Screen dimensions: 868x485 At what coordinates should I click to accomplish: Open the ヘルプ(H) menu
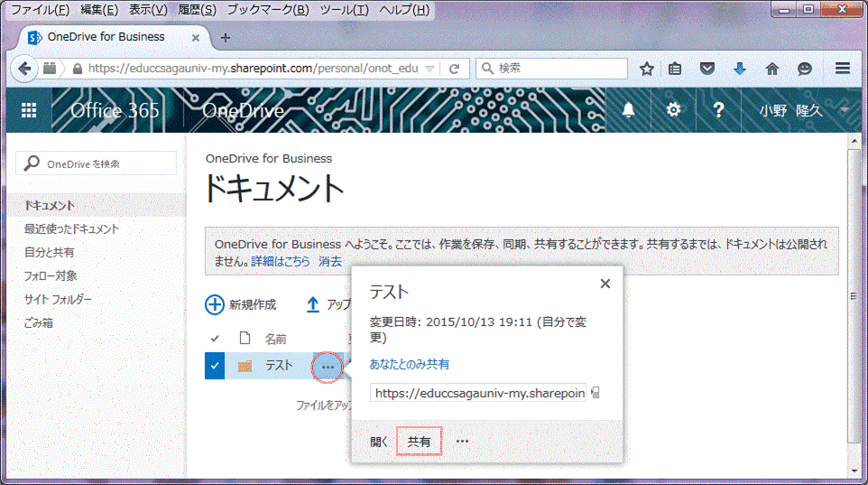(x=404, y=10)
